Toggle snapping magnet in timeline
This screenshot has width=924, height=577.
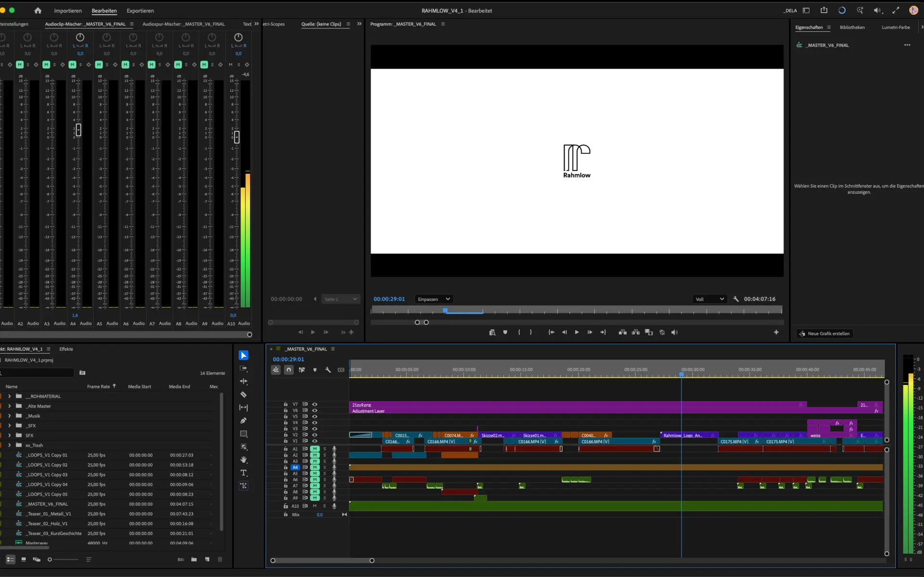point(289,370)
